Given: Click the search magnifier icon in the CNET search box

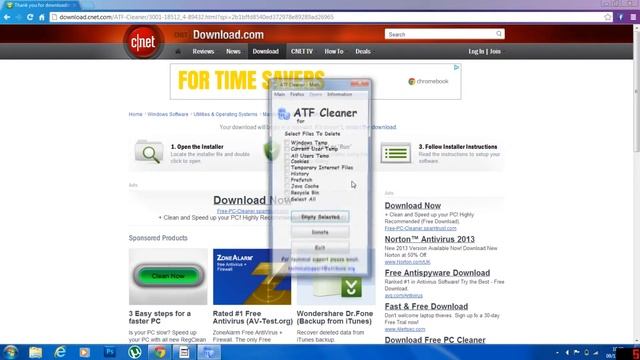Looking at the screenshot, I should [x=499, y=34].
